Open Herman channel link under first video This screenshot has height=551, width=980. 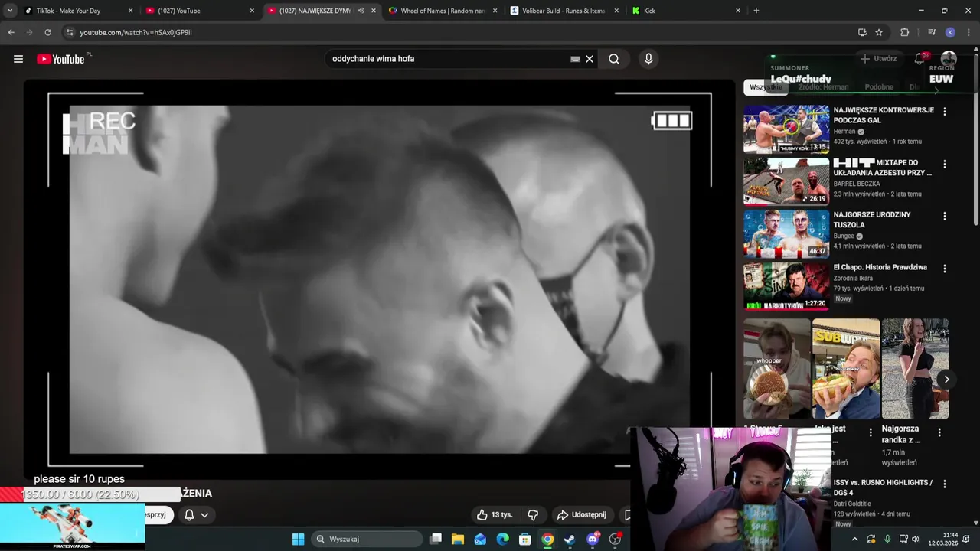tap(844, 132)
